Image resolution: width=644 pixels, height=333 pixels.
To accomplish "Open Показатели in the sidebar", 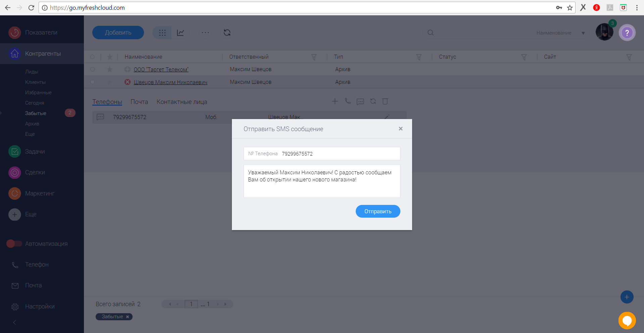I will (x=42, y=33).
